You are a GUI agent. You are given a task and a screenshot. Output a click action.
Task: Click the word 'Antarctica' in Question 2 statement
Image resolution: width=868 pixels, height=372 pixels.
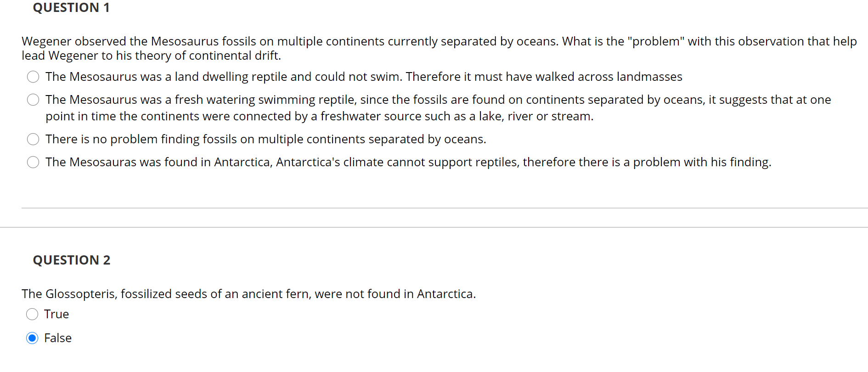445,294
